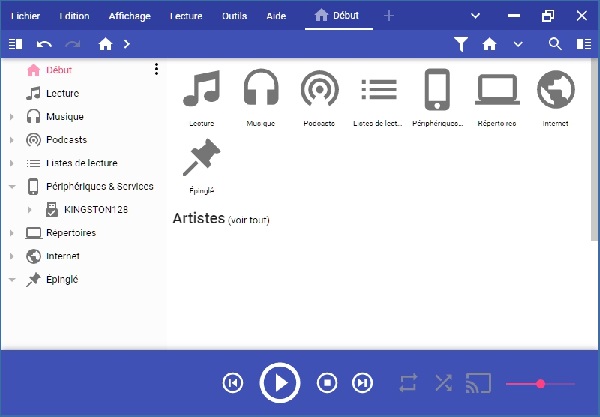Expand the Musique tree node
Image resolution: width=600 pixels, height=417 pixels.
(x=11, y=117)
